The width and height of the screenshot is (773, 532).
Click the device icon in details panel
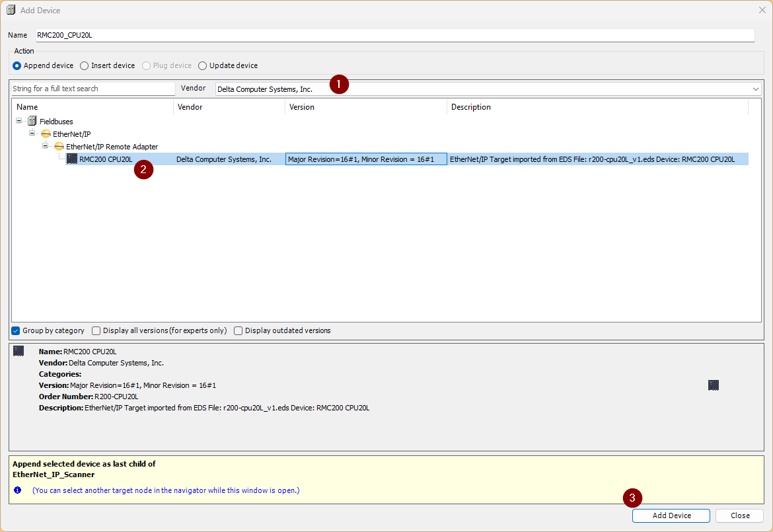18,351
